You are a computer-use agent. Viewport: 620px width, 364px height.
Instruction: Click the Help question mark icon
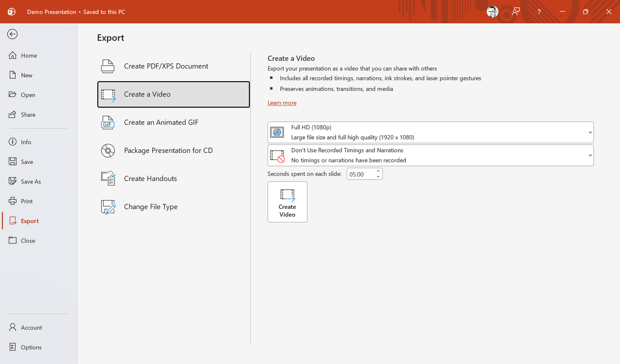(539, 12)
